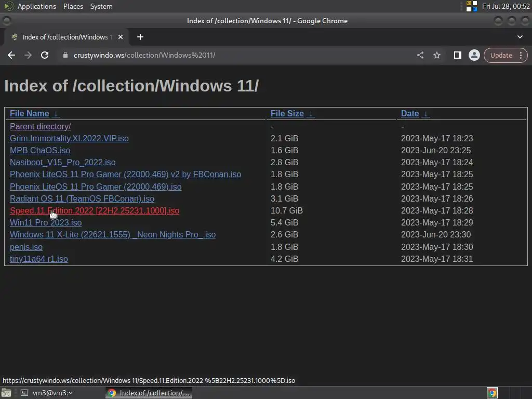Go back to the previous page
The image size is (532, 399).
pyautogui.click(x=11, y=55)
